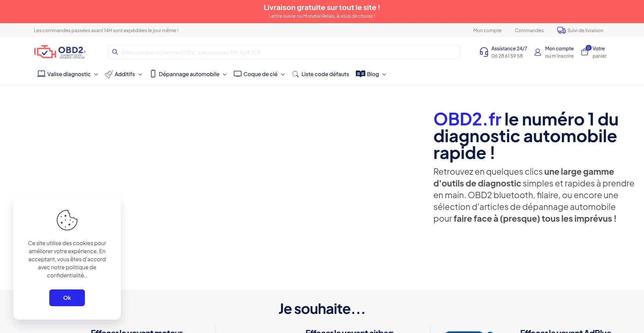Open the Dépannage automobile menu
The width and height of the screenshot is (644, 333).
189,74
